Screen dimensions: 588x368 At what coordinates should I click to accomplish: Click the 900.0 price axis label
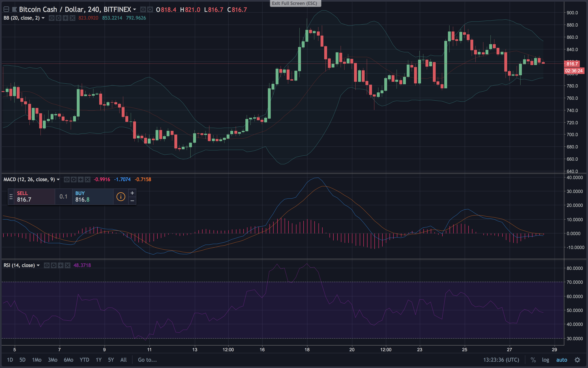(572, 13)
